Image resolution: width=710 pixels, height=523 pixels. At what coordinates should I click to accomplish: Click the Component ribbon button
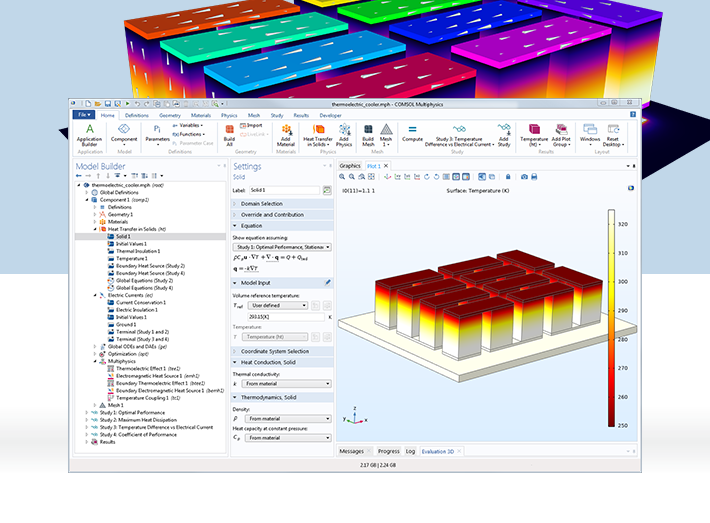click(124, 135)
